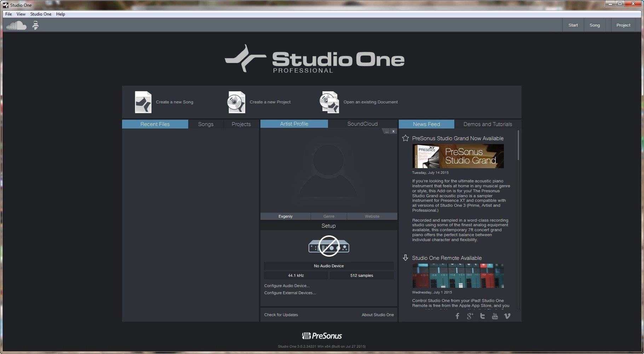Image resolution: width=644 pixels, height=354 pixels.
Task: Edit the artist name field Evgeniy
Action: (286, 216)
